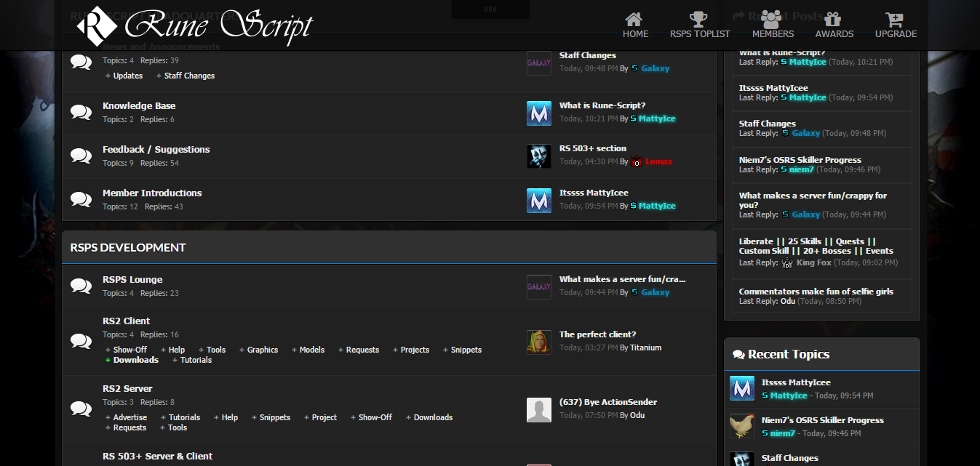Open the HOME navigation item
Viewport: 980px width, 466px height.
click(635, 25)
